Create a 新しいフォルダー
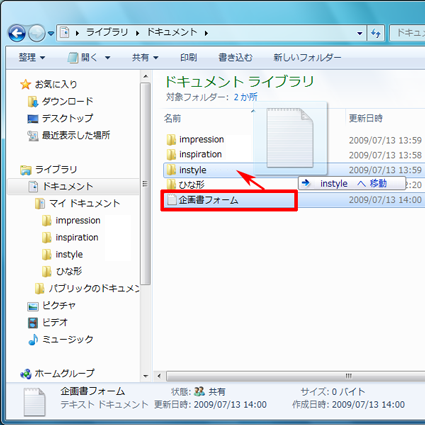The height and width of the screenshot is (425, 425). point(307,58)
